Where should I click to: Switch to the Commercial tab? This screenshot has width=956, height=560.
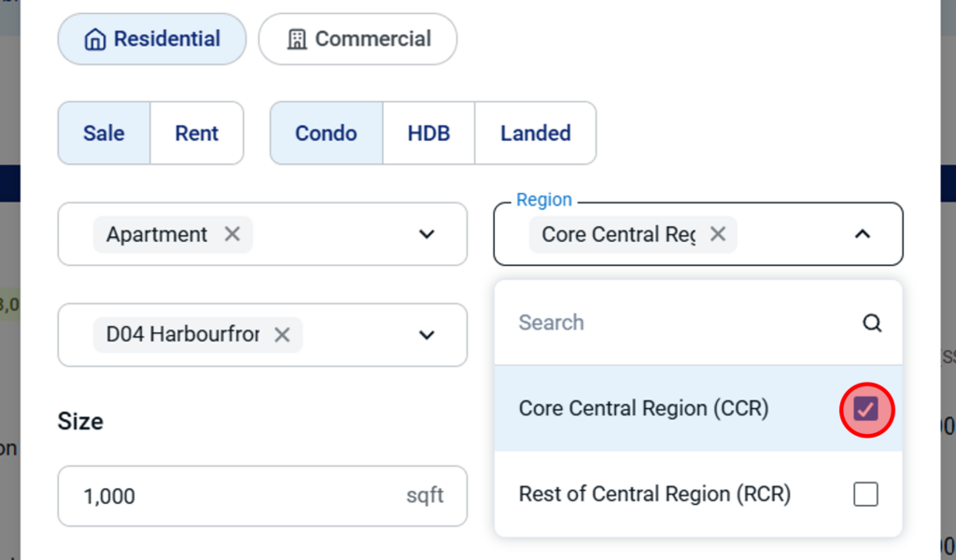pyautogui.click(x=358, y=39)
